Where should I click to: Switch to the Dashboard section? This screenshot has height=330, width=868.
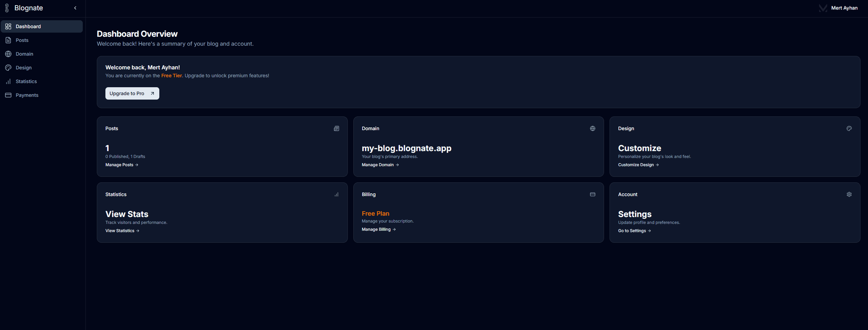28,26
